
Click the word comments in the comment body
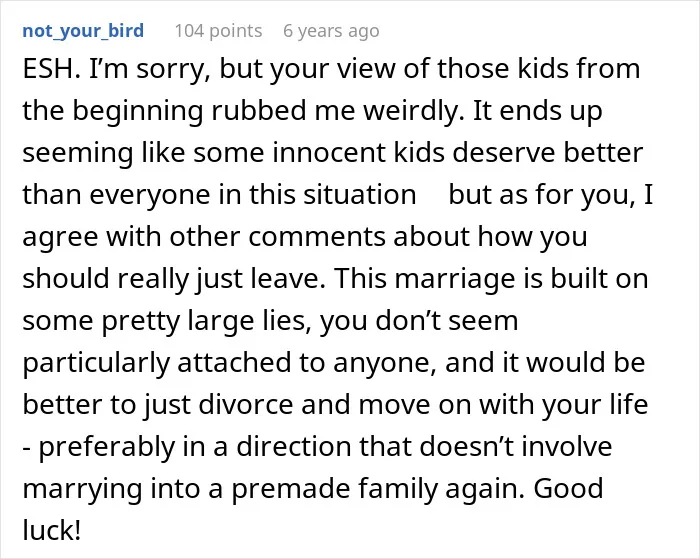317,237
